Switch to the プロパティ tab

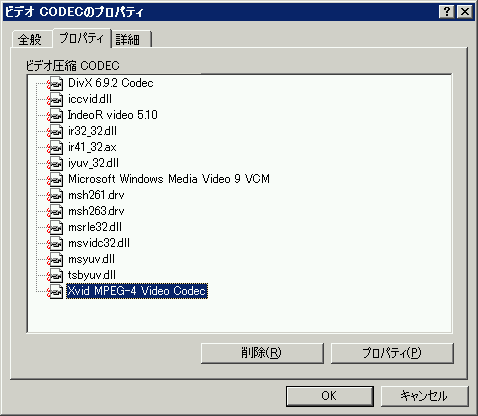point(82,38)
